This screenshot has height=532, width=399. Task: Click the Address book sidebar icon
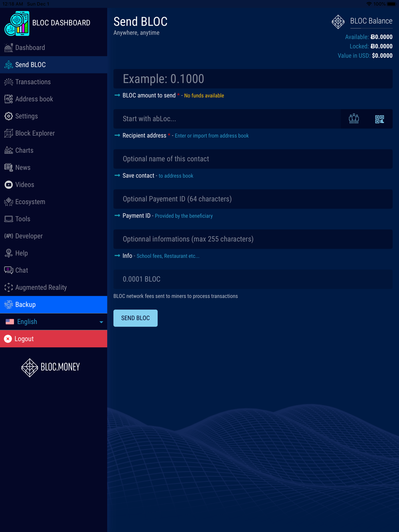pyautogui.click(x=8, y=99)
